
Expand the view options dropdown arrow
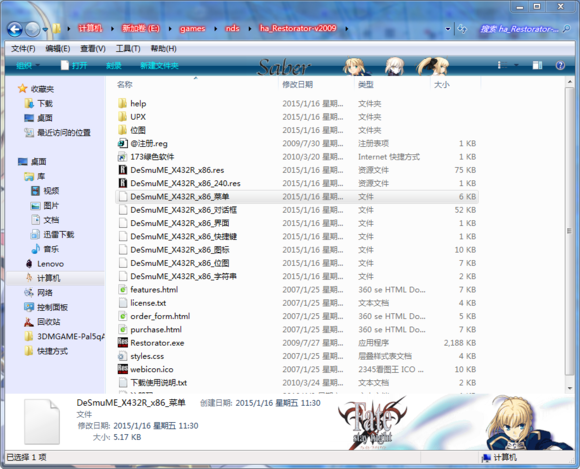[x=516, y=65]
